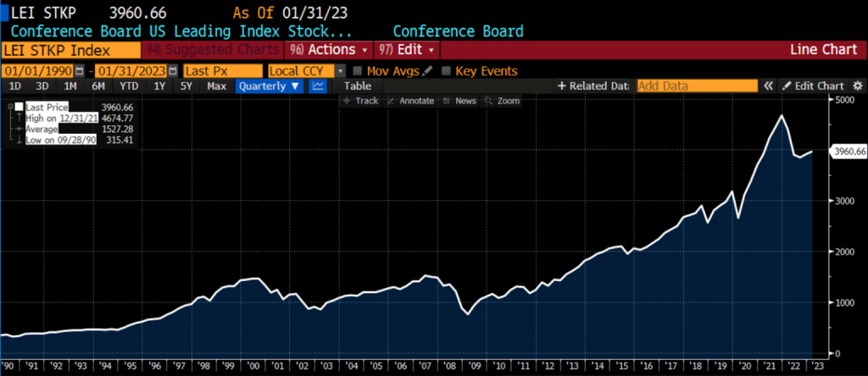Switch to the Table view tab
This screenshot has height=376, width=868.
[357, 86]
